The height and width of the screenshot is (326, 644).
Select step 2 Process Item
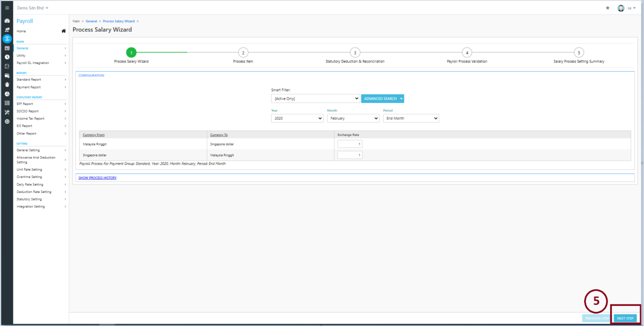pyautogui.click(x=243, y=52)
